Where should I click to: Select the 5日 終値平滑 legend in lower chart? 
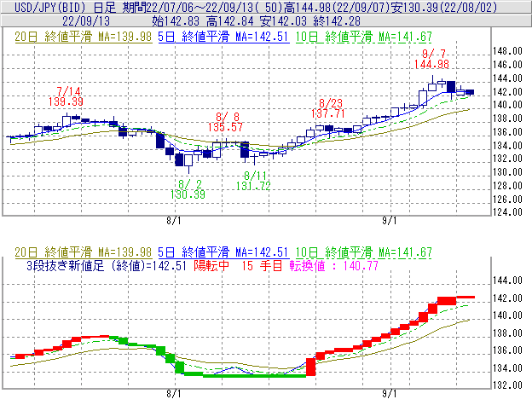pyautogui.click(x=223, y=252)
